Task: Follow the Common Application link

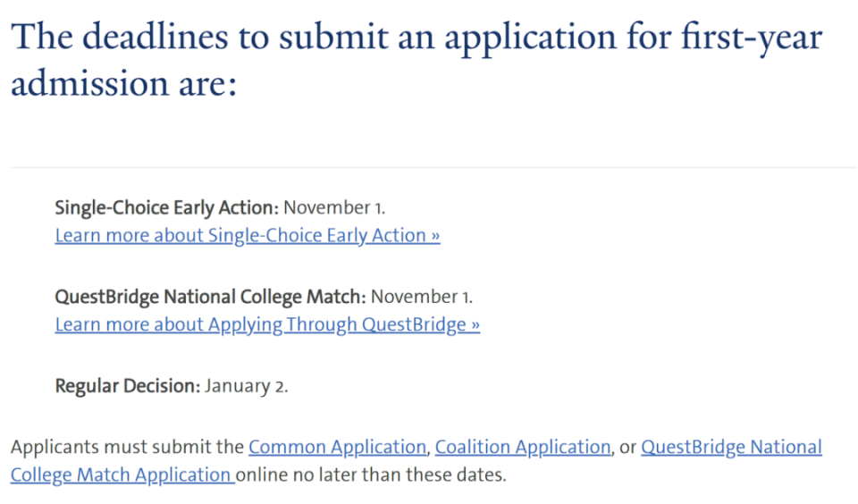Action: pyautogui.click(x=337, y=447)
